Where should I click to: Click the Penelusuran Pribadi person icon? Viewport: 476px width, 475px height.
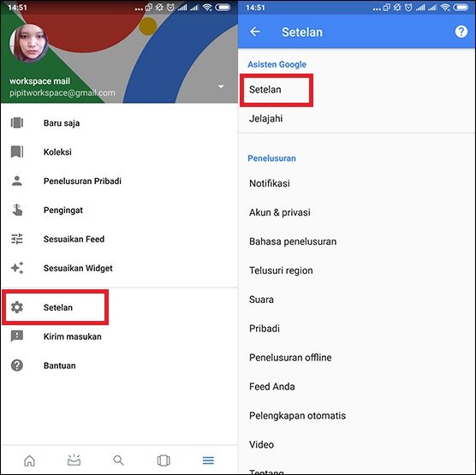tap(17, 181)
